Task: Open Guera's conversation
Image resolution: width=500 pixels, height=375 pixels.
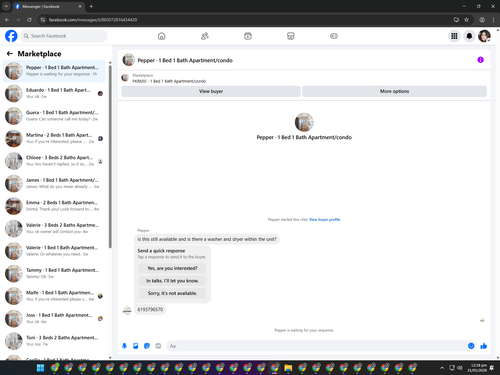Action: 54,116
